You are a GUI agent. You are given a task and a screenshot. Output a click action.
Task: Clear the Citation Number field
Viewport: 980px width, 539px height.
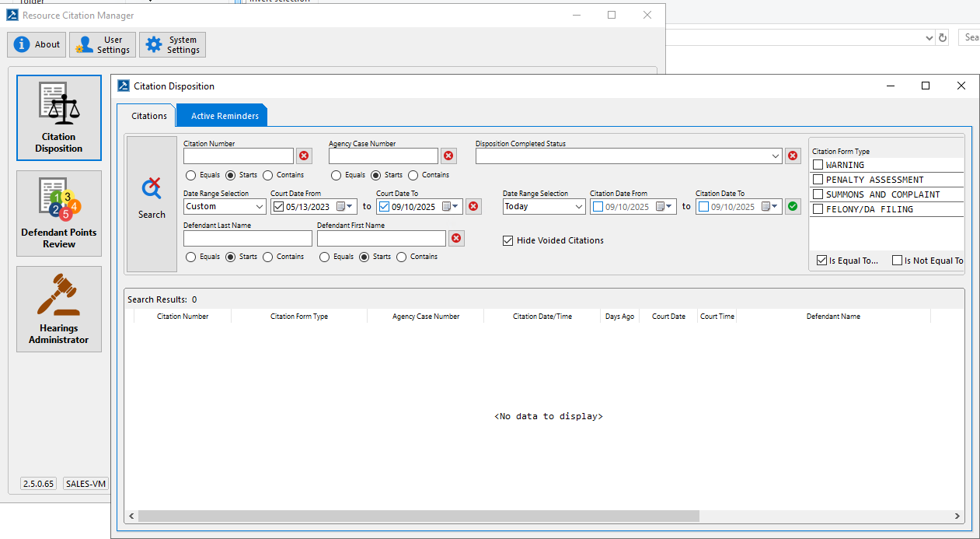coord(304,156)
